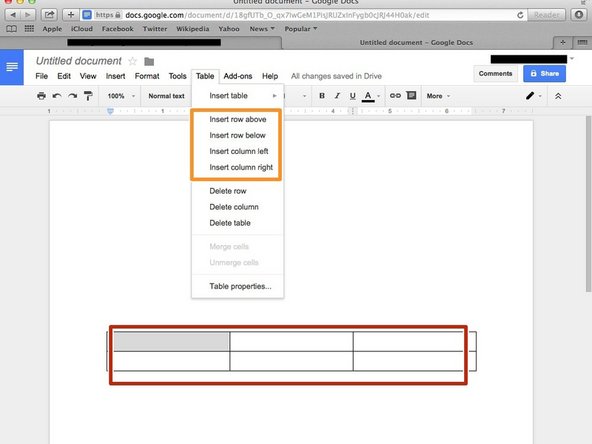Image resolution: width=592 pixels, height=444 pixels.
Task: Add bookmark with plus button
Action: click(71, 15)
